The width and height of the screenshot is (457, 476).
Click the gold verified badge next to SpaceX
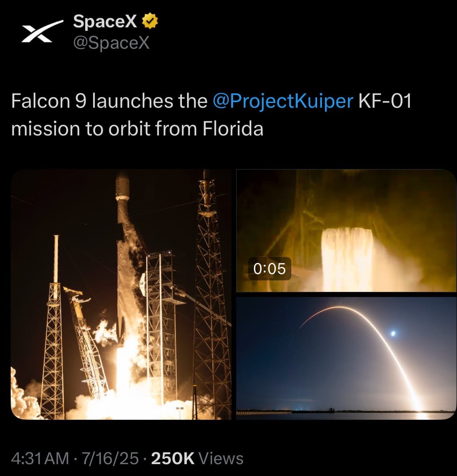click(x=150, y=22)
